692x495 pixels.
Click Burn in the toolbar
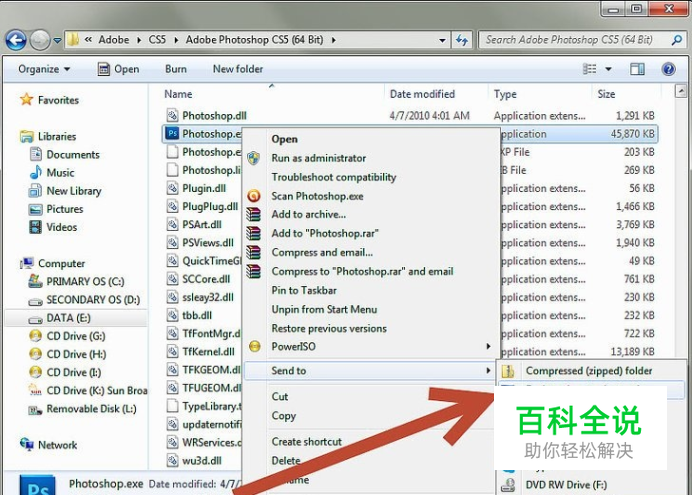click(x=176, y=69)
